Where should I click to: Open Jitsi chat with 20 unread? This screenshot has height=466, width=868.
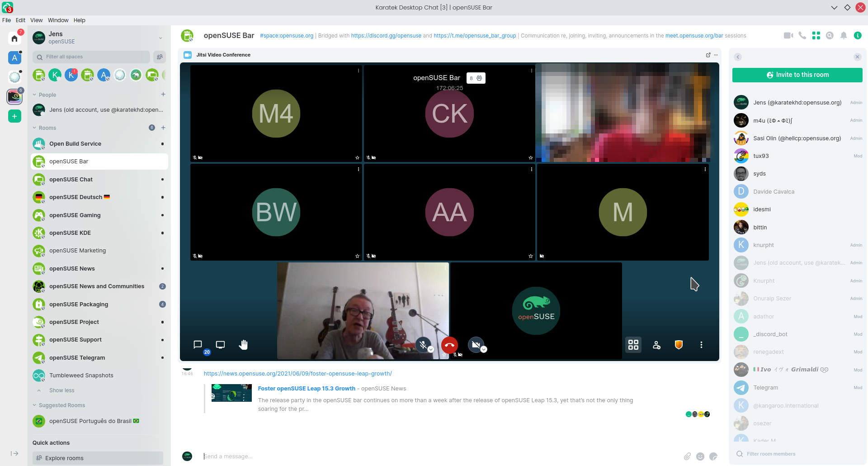pyautogui.click(x=198, y=345)
